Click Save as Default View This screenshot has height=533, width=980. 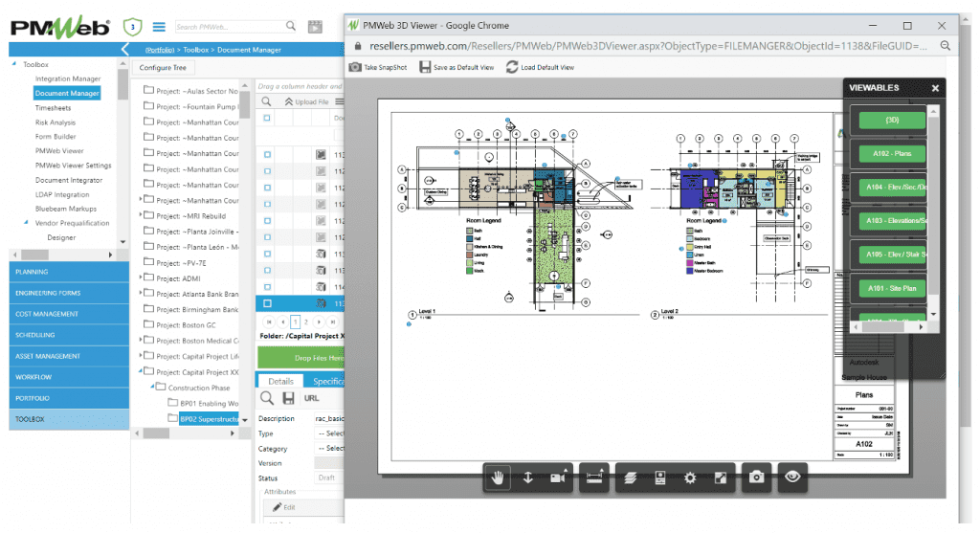(x=457, y=67)
